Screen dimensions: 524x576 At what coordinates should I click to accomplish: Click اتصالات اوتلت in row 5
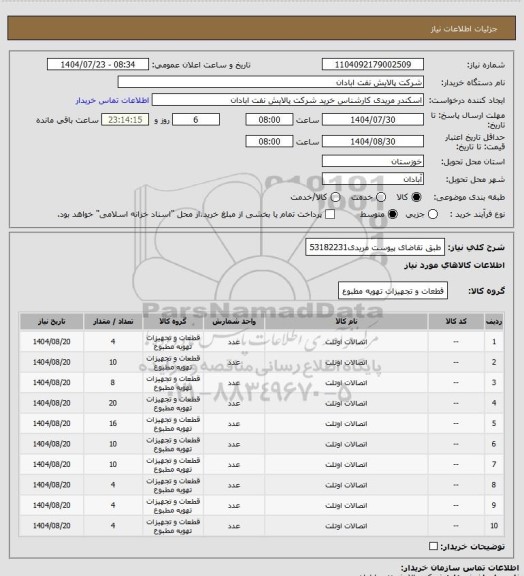tap(346, 424)
